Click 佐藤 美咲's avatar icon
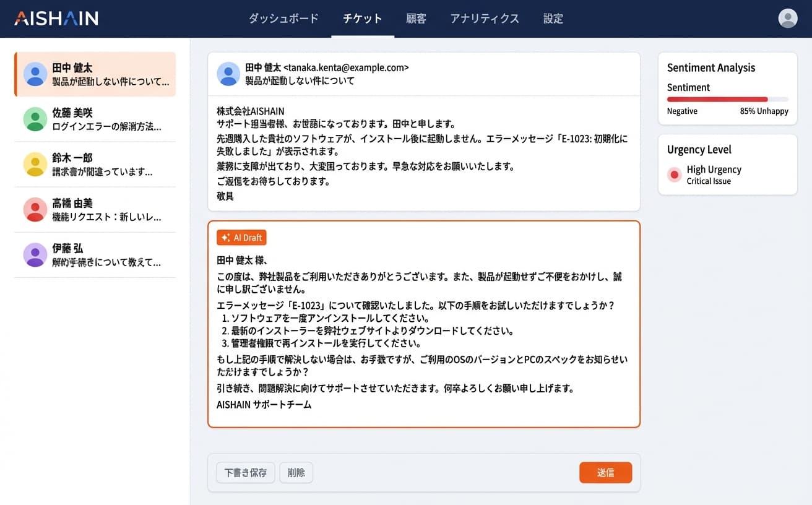 pyautogui.click(x=35, y=118)
